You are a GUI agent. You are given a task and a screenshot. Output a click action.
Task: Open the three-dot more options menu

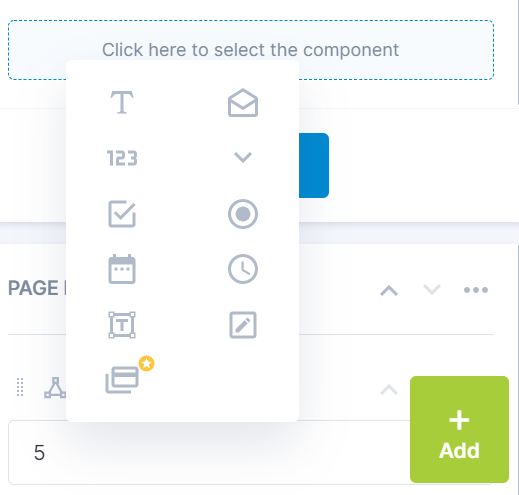coord(476,290)
